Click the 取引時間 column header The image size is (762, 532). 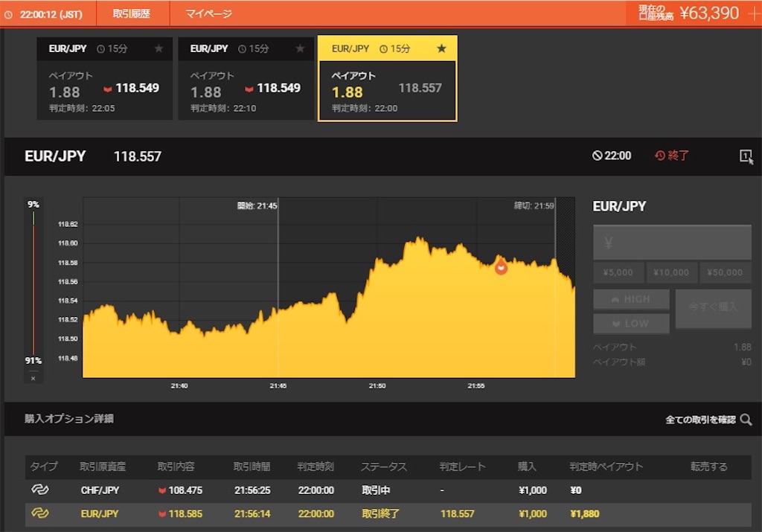[x=252, y=467]
